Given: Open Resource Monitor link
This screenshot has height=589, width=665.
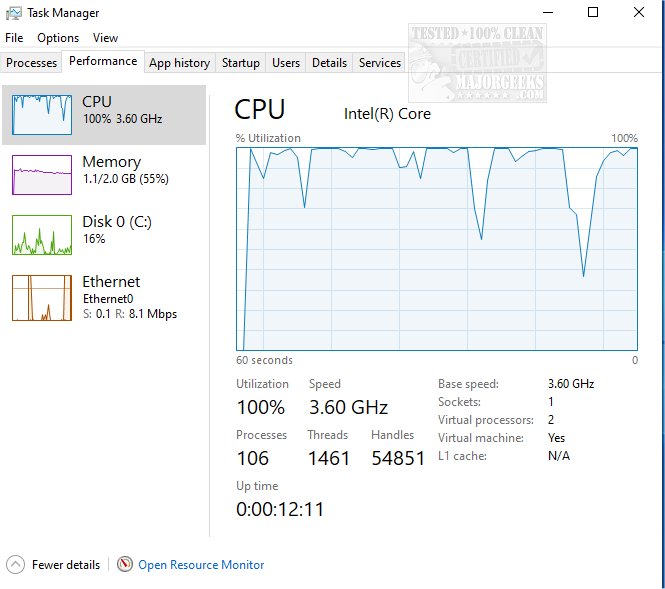Looking at the screenshot, I should (201, 565).
